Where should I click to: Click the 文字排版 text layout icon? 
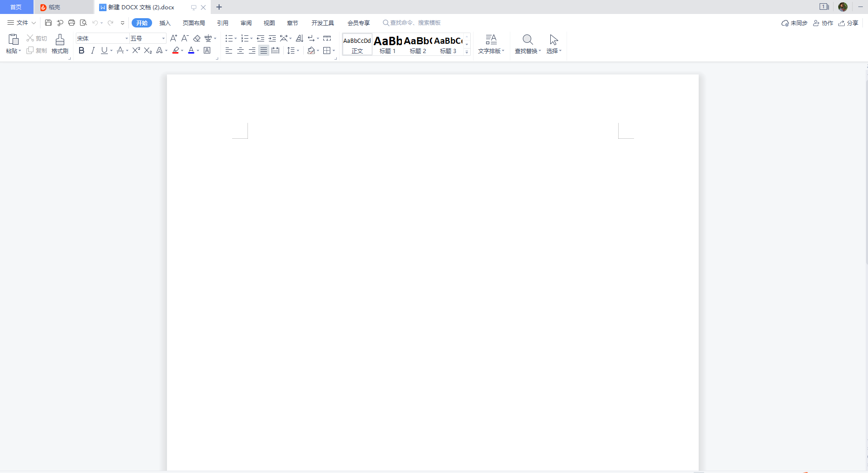491,40
